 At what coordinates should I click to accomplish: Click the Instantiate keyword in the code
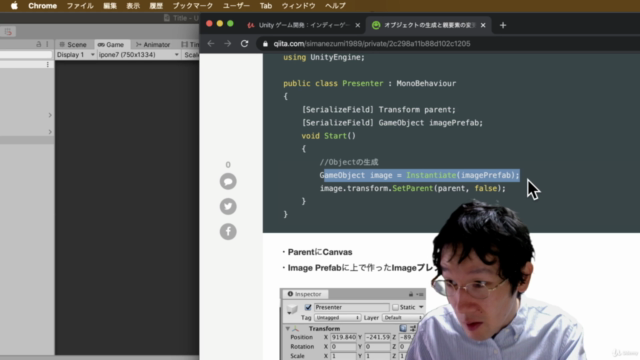pos(431,175)
